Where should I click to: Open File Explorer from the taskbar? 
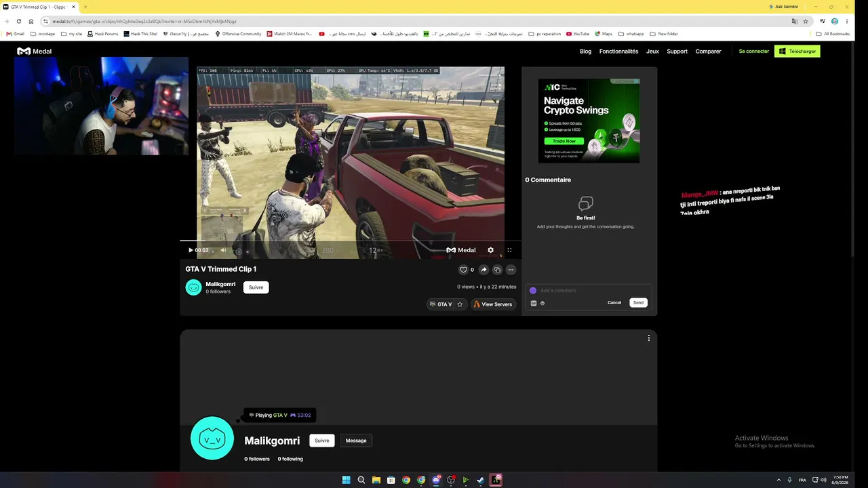[376, 480]
